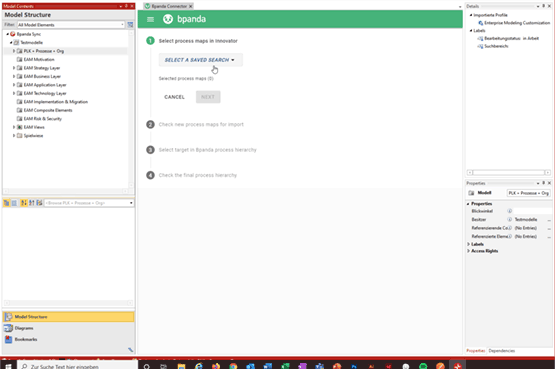This screenshot has width=555, height=369.
Task: Switch to Bookmarks navigation pane
Action: tap(69, 340)
